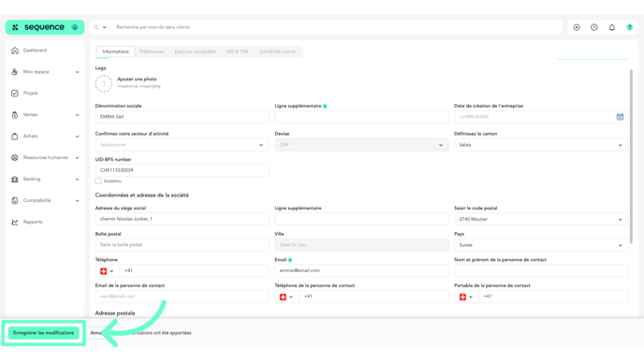Open the notifications bell
The width and height of the screenshot is (644, 362).
612,27
